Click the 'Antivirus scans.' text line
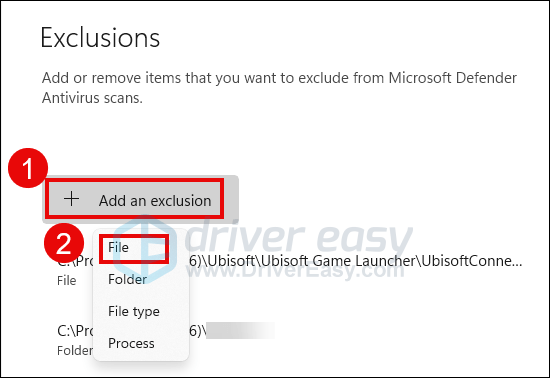The height and width of the screenshot is (378, 550). tap(92, 98)
